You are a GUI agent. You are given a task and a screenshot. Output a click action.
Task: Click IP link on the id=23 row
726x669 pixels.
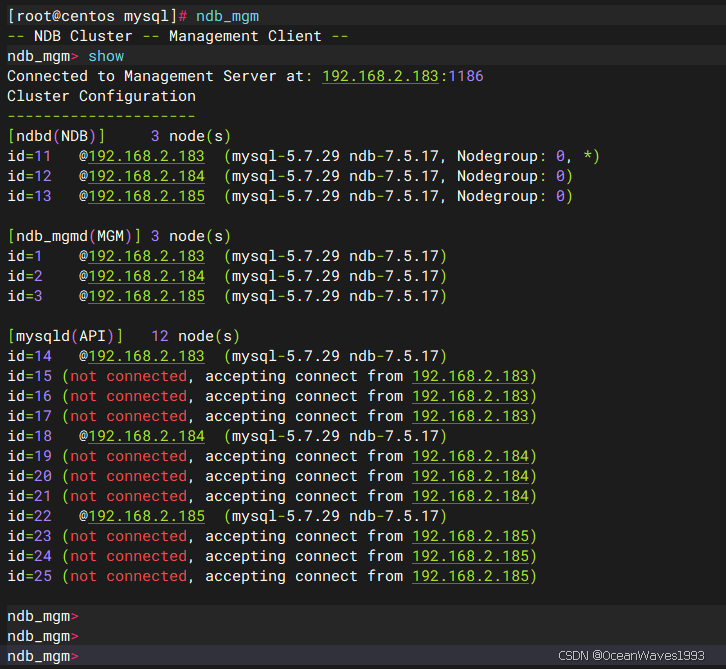[x=470, y=537]
